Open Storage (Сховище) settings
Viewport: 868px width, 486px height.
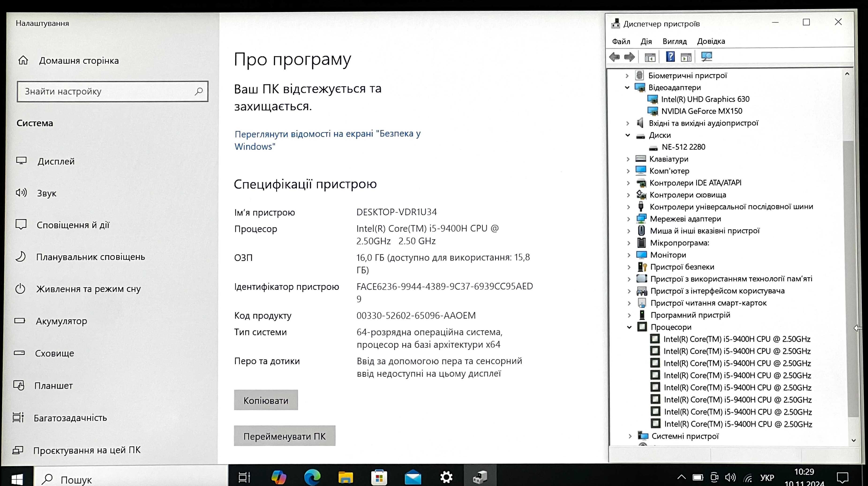(x=44, y=353)
